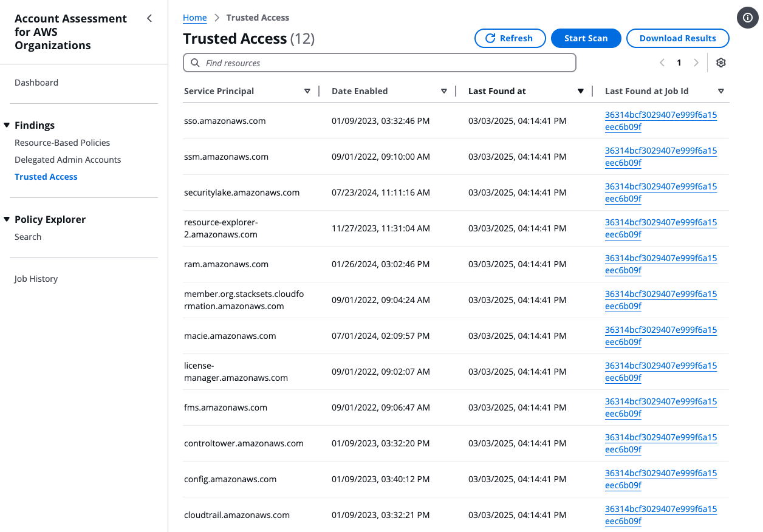The image size is (763, 532).
Task: Open job id link for ram.amazonaws.com row
Action: pyautogui.click(x=661, y=264)
